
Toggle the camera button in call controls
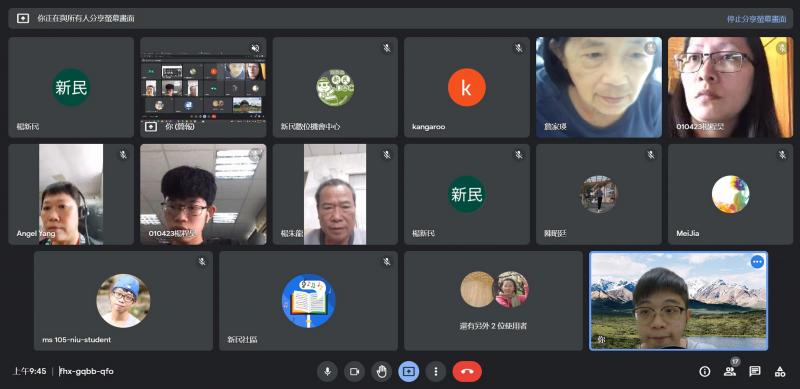[355, 372]
